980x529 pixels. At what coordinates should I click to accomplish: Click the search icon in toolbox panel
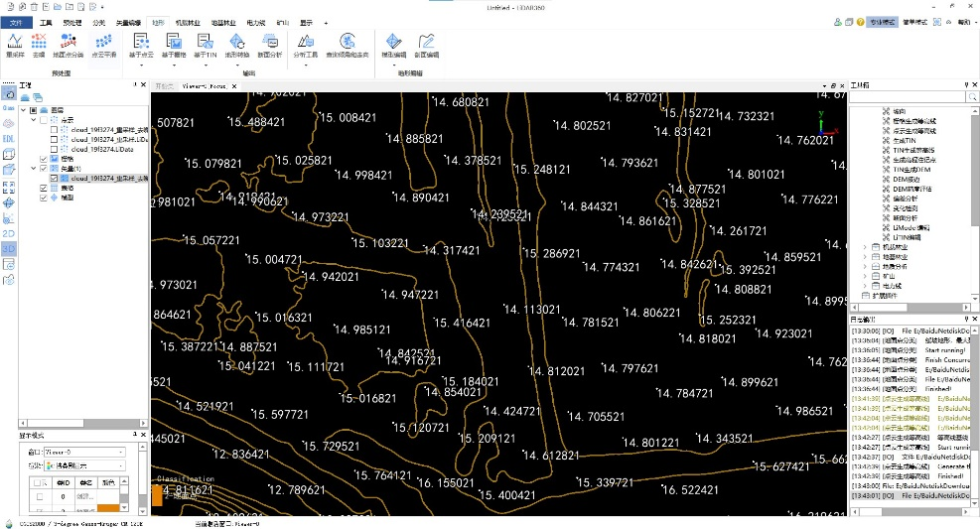point(972,97)
